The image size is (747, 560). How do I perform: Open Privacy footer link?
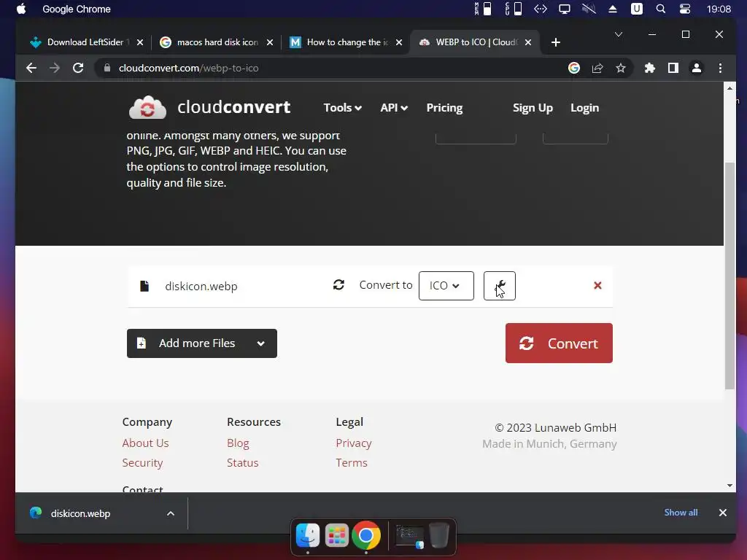click(x=354, y=443)
